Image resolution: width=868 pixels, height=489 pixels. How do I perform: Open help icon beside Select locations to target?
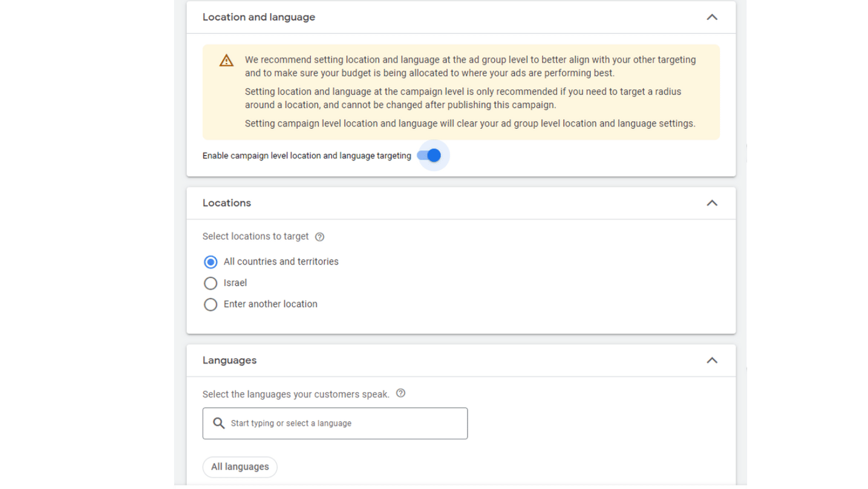tap(320, 237)
